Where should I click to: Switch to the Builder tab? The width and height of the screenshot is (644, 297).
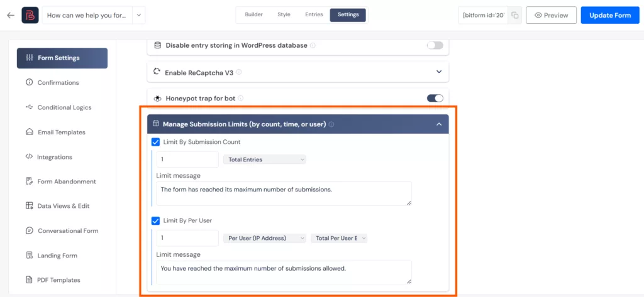coord(254,15)
